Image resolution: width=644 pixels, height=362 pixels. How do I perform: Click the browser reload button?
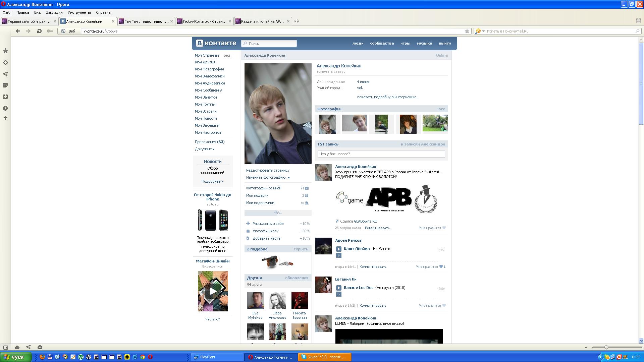coord(39,31)
